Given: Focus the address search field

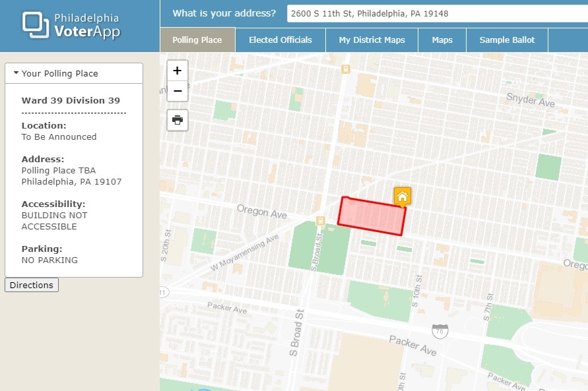Looking at the screenshot, I should [436, 13].
